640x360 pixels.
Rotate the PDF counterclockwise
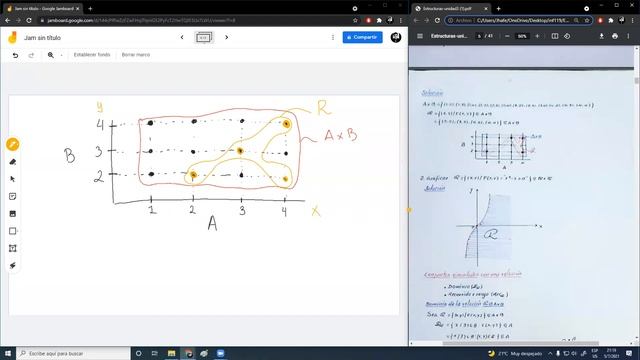coord(567,36)
